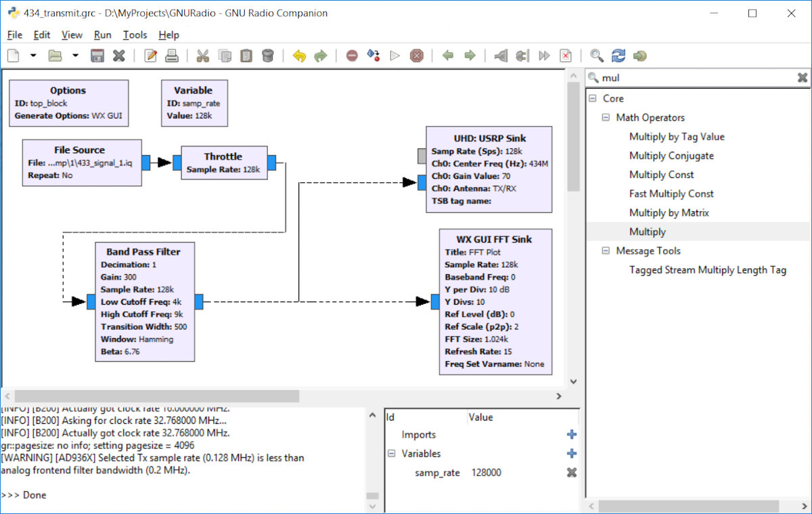Viewport: 812px width, 514px height.
Task: Add a new variable with the plus icon
Action: tap(572, 454)
